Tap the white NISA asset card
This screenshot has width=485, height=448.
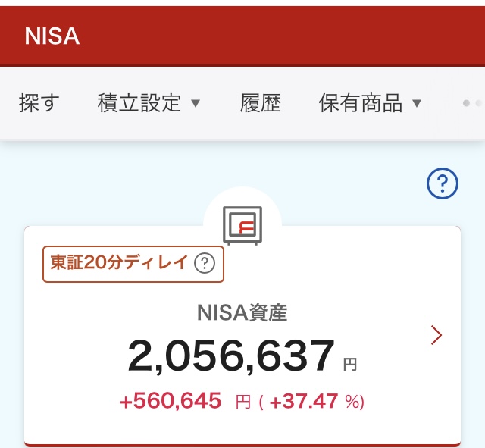242,337
